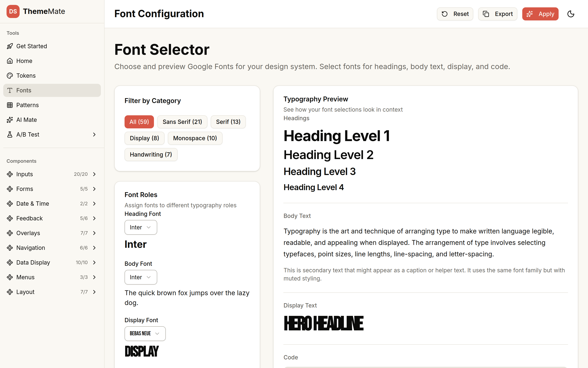Select Fonts in the sidebar
The width and height of the screenshot is (588, 368).
[52, 90]
